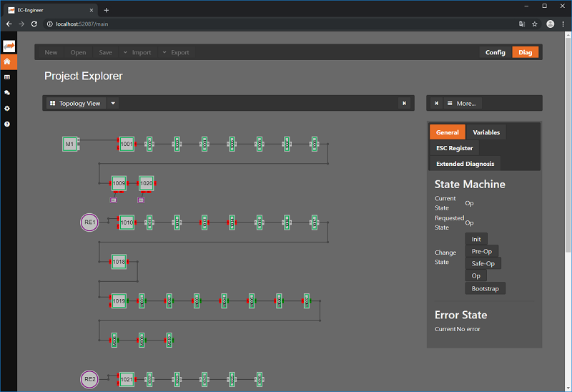Click the Pre-Op state button
572x392 pixels.
(481, 252)
